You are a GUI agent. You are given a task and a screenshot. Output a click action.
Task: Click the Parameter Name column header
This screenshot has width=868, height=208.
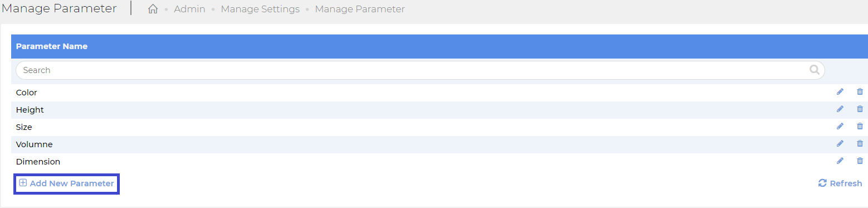click(x=52, y=46)
